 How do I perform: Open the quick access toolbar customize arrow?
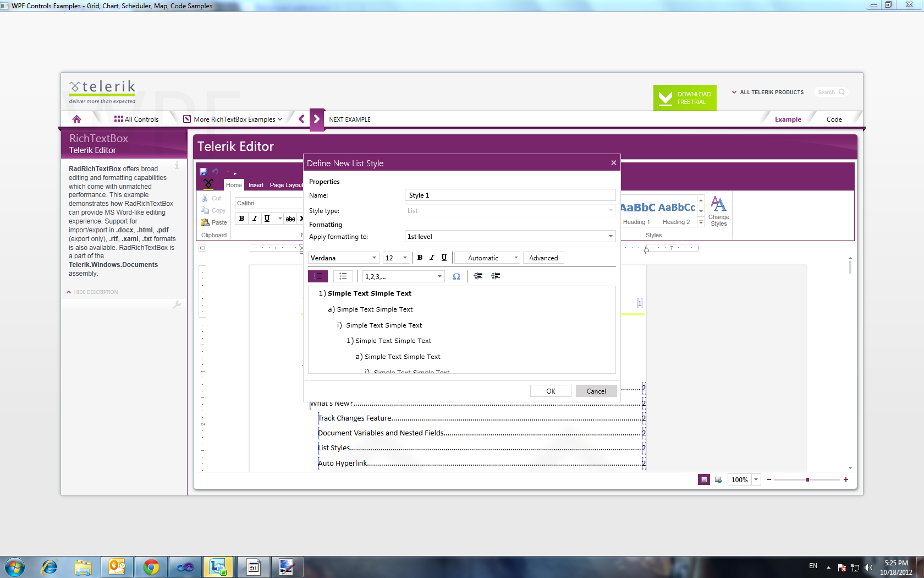click(235, 173)
